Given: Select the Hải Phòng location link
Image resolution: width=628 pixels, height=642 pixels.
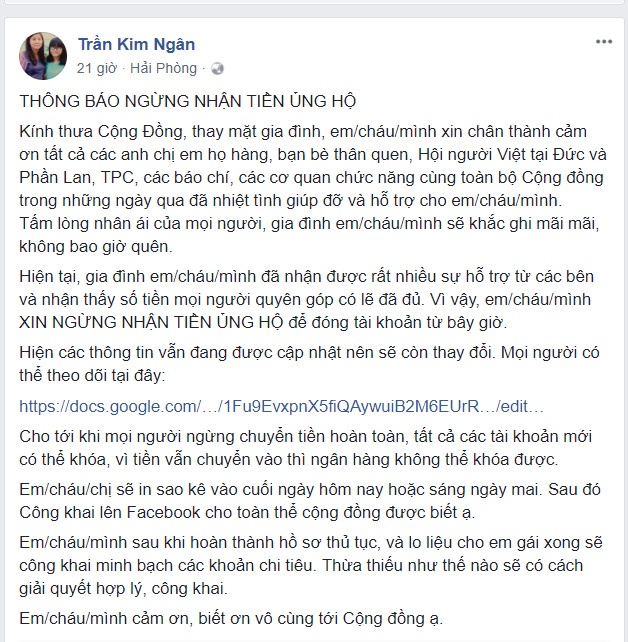Looking at the screenshot, I should 163,68.
